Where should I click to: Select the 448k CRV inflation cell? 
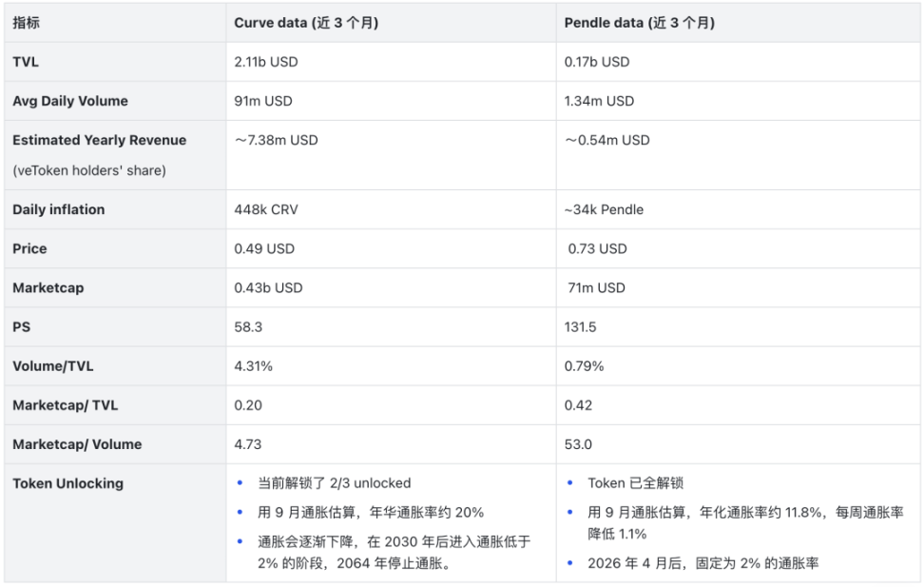pos(270,209)
